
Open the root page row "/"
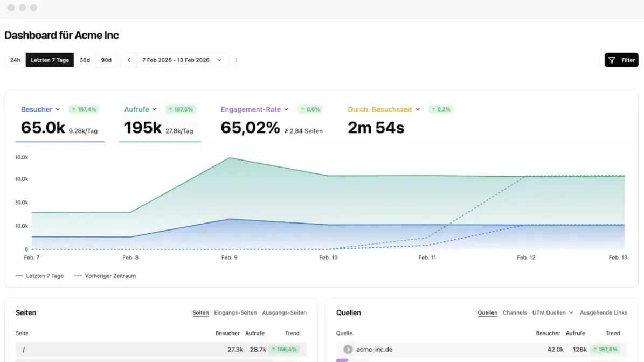pyautogui.click(x=161, y=349)
